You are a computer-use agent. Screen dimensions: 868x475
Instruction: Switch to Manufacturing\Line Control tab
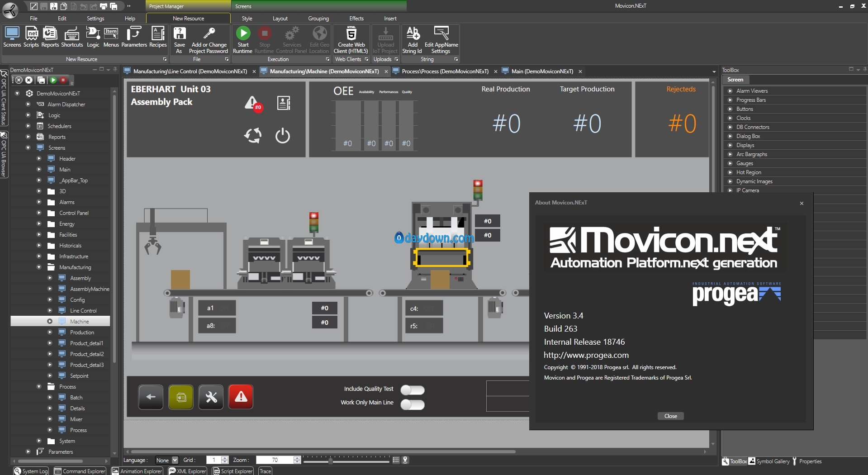click(x=190, y=71)
